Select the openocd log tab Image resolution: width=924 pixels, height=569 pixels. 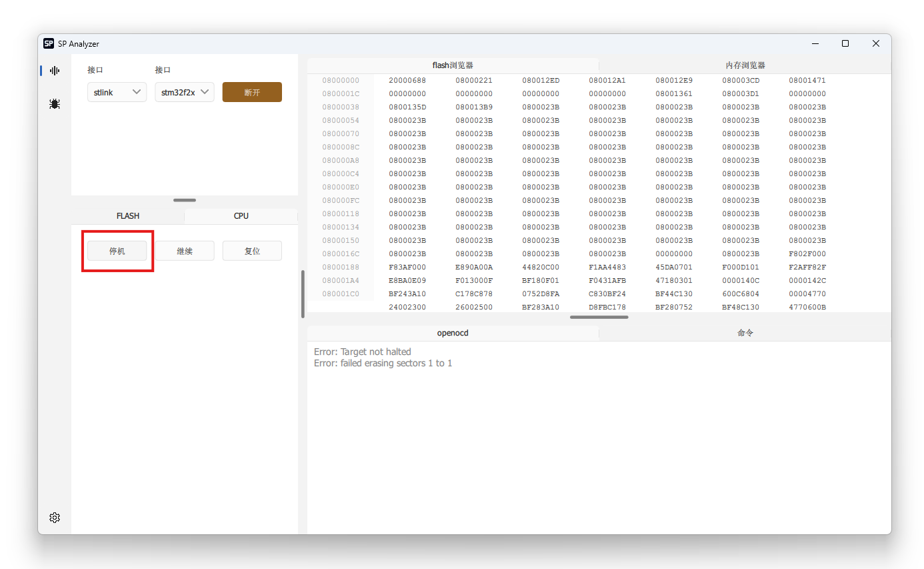[x=453, y=333]
